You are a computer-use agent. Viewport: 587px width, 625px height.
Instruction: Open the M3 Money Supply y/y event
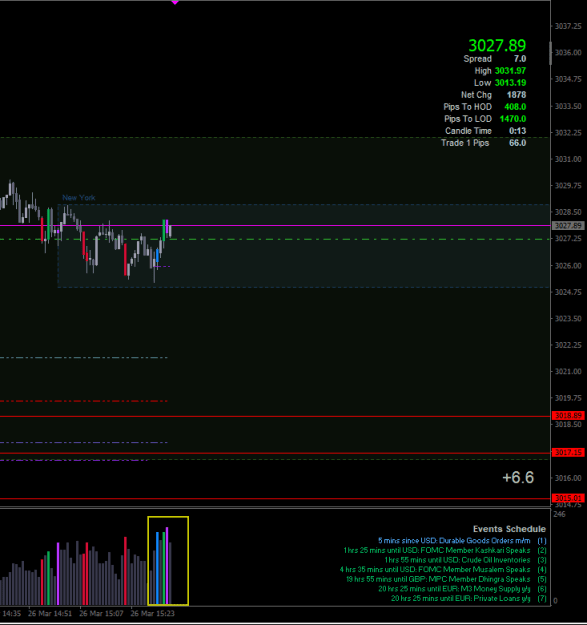tap(454, 589)
